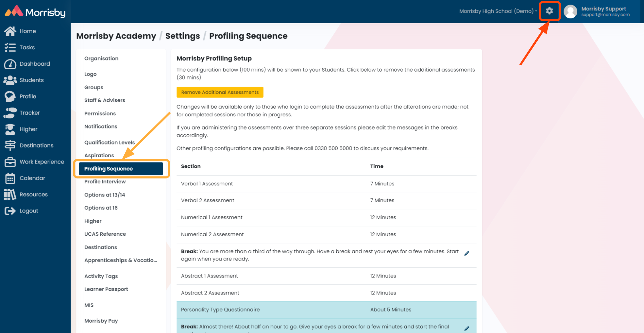
Task: Click the user avatar picture
Action: click(x=570, y=11)
